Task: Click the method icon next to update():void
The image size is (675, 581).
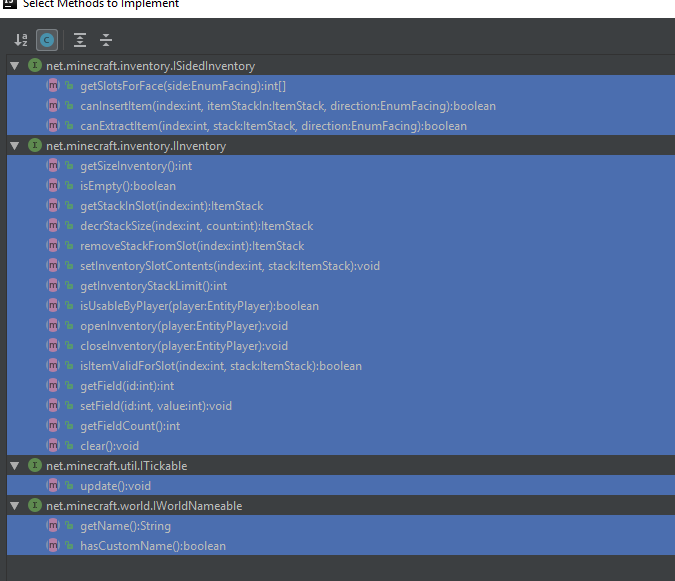Action: (53, 486)
